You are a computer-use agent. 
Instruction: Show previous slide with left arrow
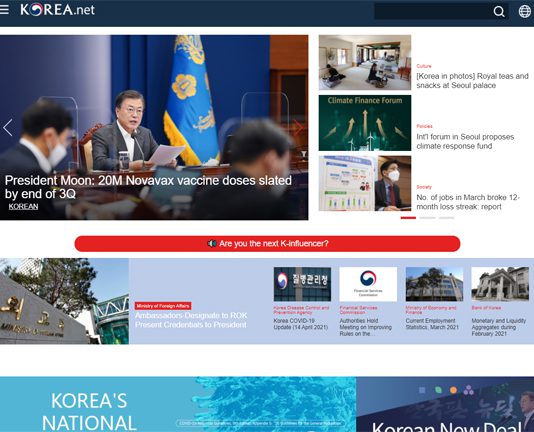click(8, 128)
